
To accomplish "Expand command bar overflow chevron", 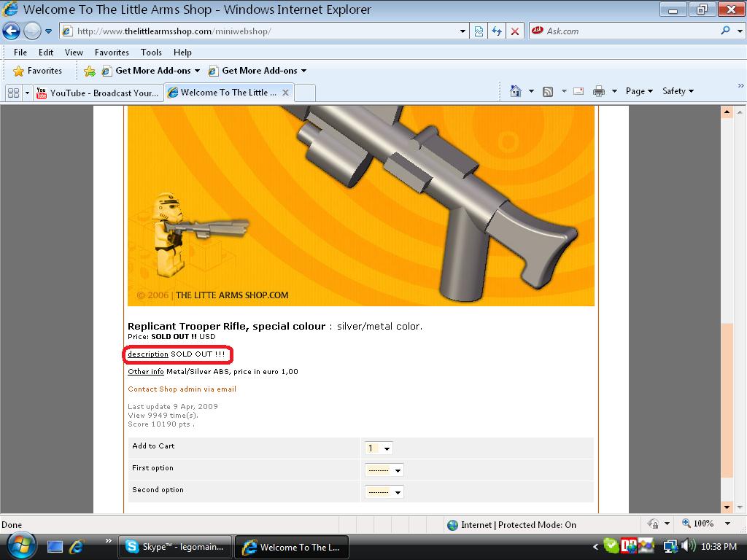I will (740, 86).
